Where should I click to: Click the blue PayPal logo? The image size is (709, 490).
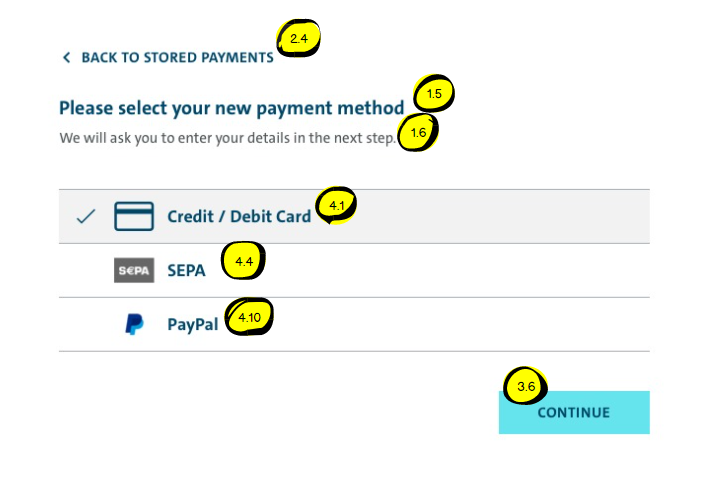point(134,324)
